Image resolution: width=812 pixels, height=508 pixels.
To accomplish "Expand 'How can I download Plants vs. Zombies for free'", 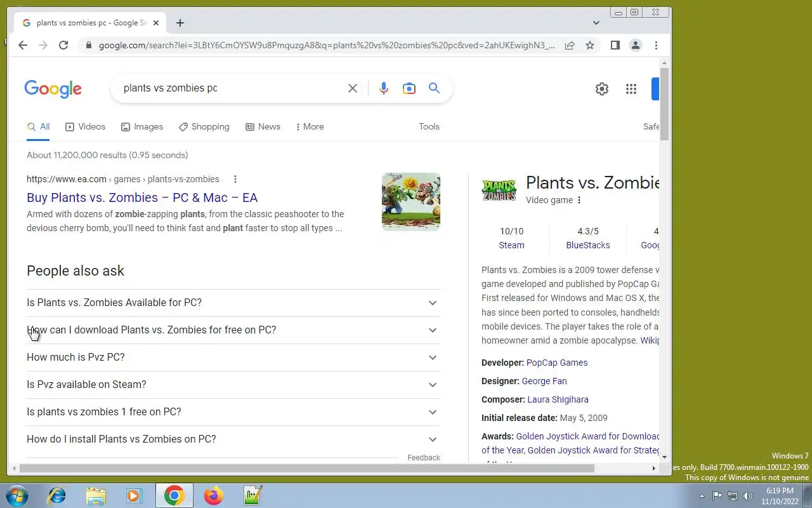I will tap(233, 330).
